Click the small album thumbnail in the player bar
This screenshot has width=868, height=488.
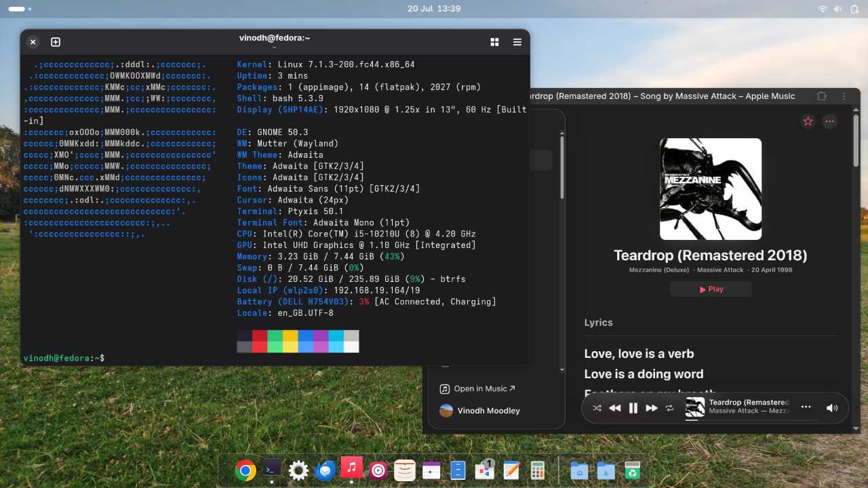[694, 407]
